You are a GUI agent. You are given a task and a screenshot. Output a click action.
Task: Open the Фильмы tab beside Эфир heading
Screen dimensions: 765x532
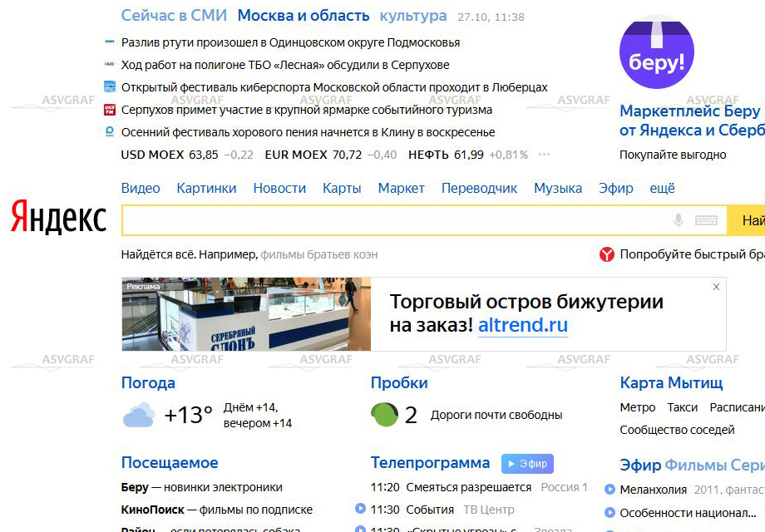click(694, 465)
